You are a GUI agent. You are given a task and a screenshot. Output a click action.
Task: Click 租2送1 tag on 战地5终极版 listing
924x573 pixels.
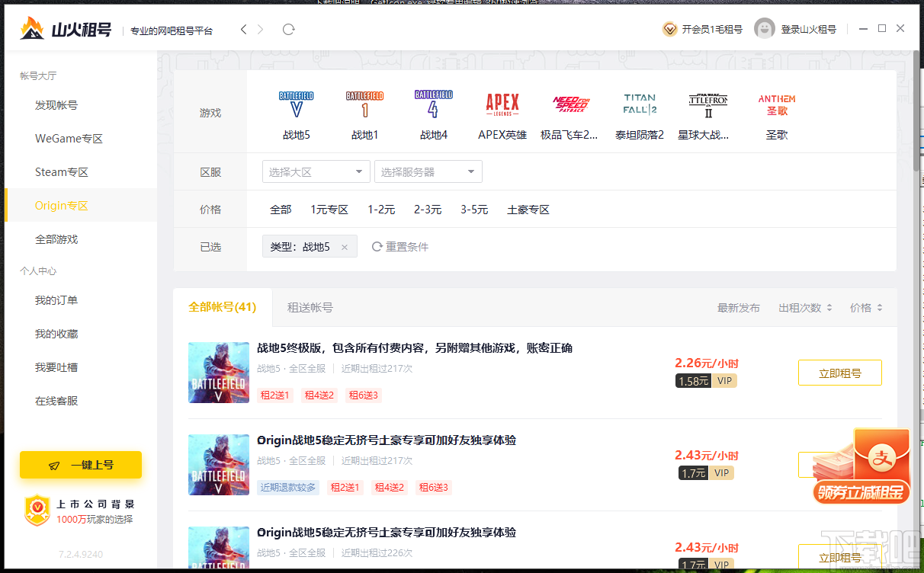click(x=276, y=395)
